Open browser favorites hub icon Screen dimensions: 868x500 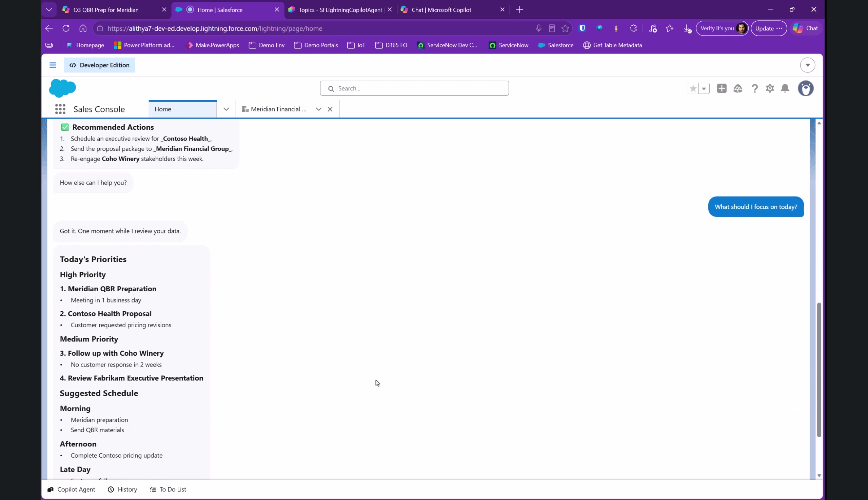tap(669, 28)
